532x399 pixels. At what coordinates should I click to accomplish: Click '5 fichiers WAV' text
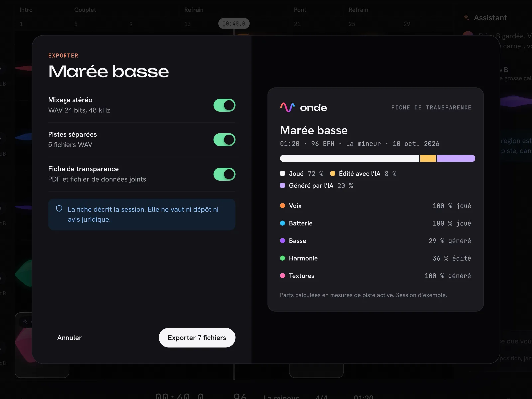click(70, 145)
